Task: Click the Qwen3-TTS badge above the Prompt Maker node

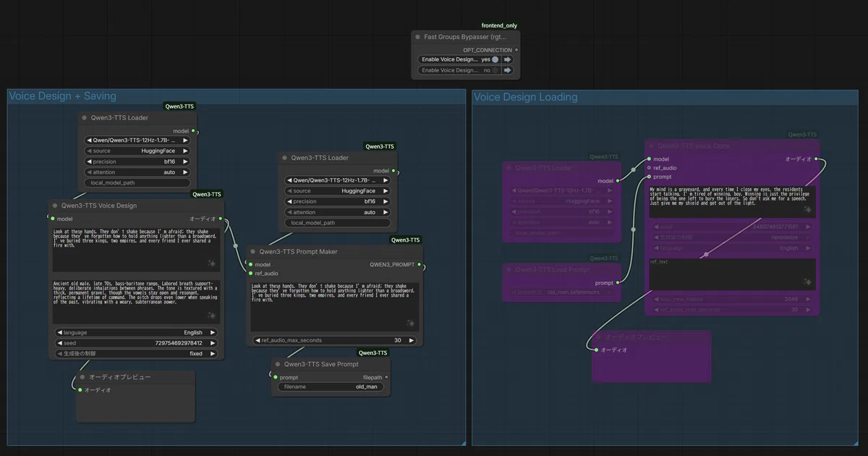Action: tap(405, 240)
